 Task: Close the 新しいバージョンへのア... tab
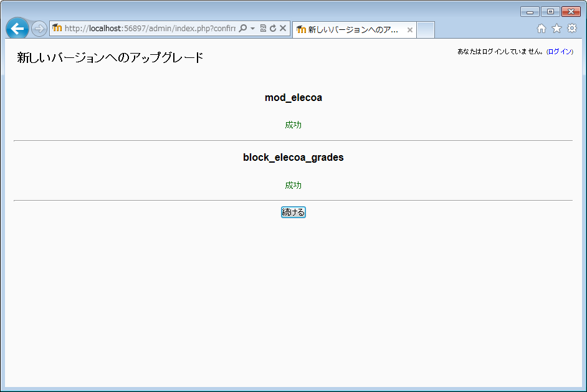point(409,30)
